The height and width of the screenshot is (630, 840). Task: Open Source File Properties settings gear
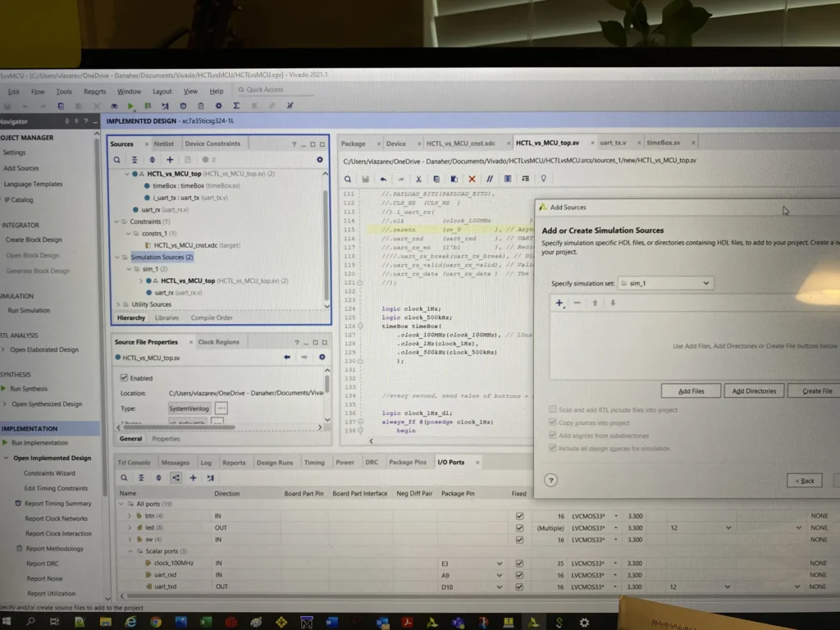(322, 357)
